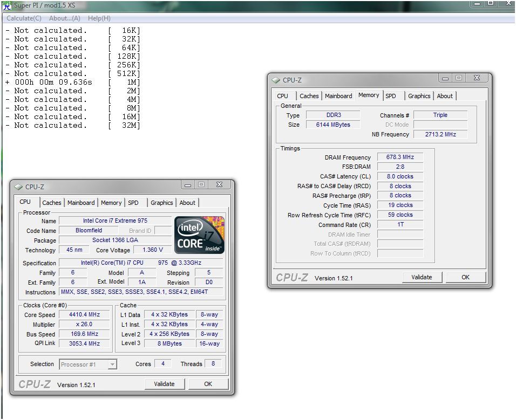Click the CPU-Z logo icon in the Memory window title bar
Image resolution: width=516 pixels, height=420 pixels.
[x=276, y=80]
